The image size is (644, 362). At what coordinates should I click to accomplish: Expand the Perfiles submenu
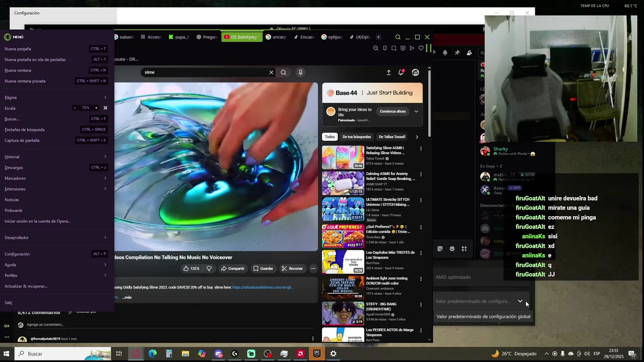click(x=105, y=276)
